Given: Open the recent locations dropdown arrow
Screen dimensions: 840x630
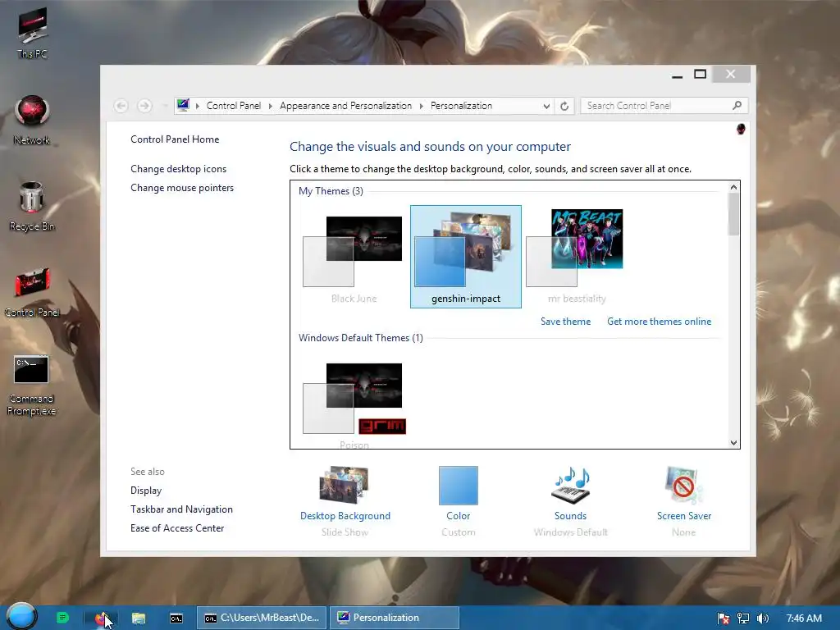Looking at the screenshot, I should [x=164, y=106].
